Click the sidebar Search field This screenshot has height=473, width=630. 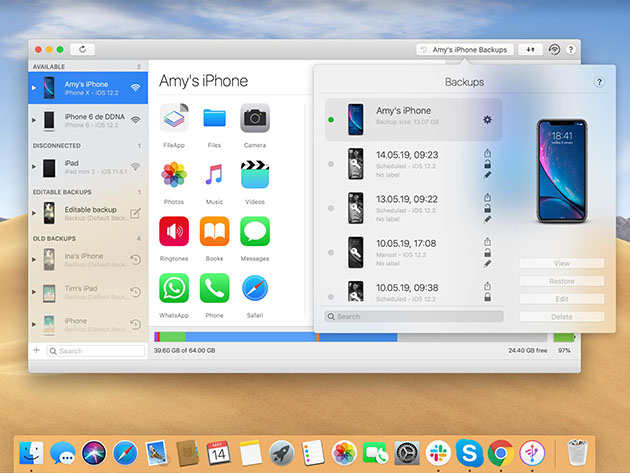tap(96, 351)
